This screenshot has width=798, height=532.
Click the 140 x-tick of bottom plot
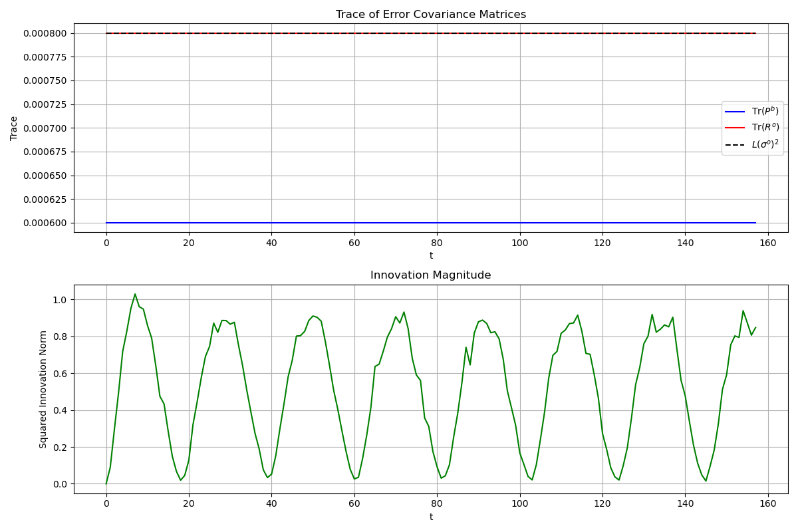point(685,503)
